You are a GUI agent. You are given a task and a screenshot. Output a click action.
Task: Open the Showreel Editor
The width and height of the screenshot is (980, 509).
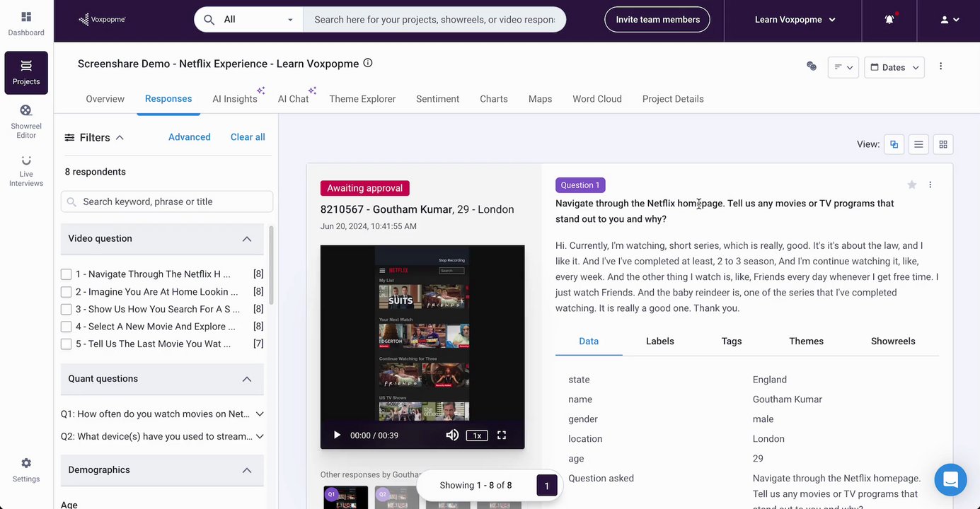[x=26, y=121]
